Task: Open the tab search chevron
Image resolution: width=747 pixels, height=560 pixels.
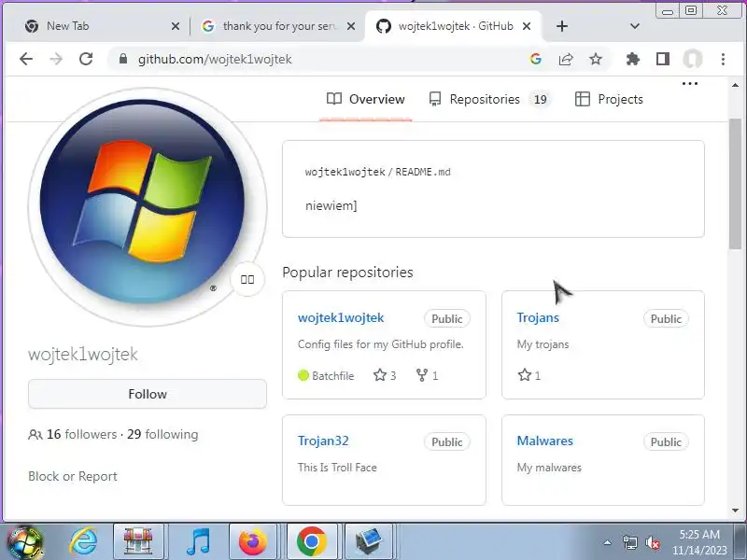Action: pos(635,26)
